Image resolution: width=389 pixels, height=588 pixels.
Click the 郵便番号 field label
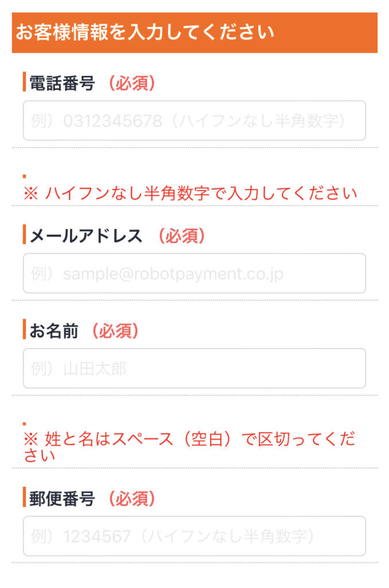62,498
